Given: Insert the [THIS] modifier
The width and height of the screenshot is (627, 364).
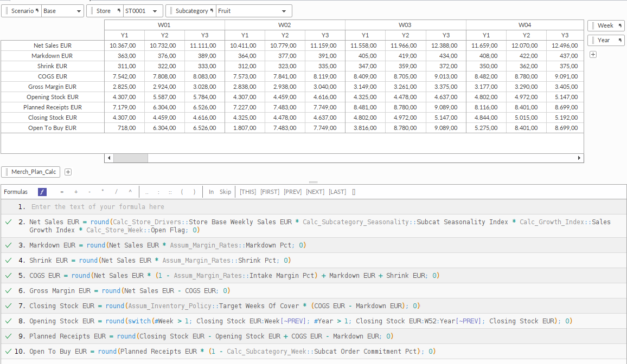Looking at the screenshot, I should (248, 192).
